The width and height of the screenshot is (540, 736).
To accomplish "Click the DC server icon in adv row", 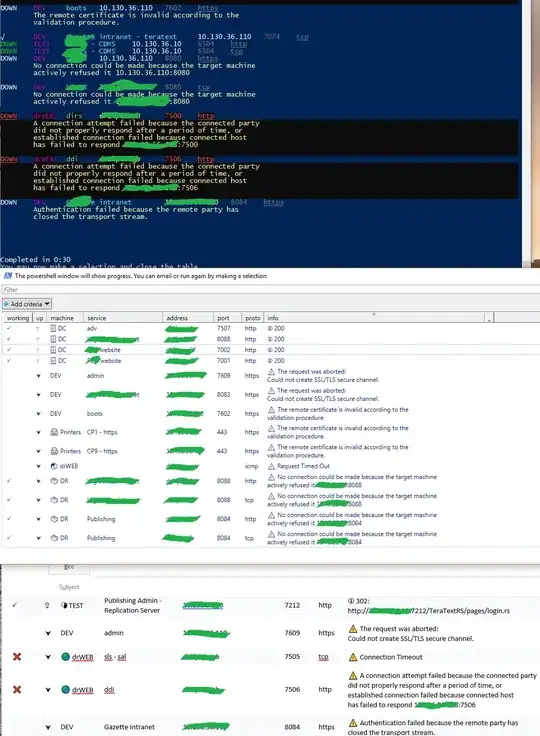I will [53, 329].
